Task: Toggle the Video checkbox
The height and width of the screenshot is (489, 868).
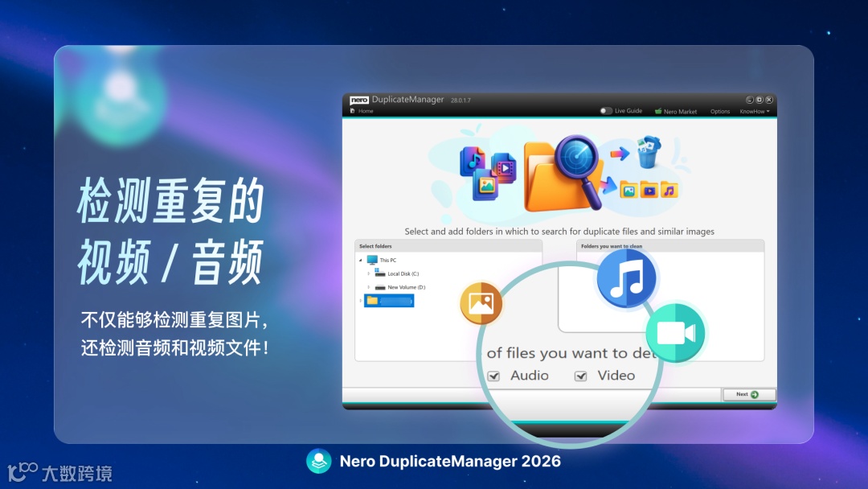Action: [x=581, y=376]
